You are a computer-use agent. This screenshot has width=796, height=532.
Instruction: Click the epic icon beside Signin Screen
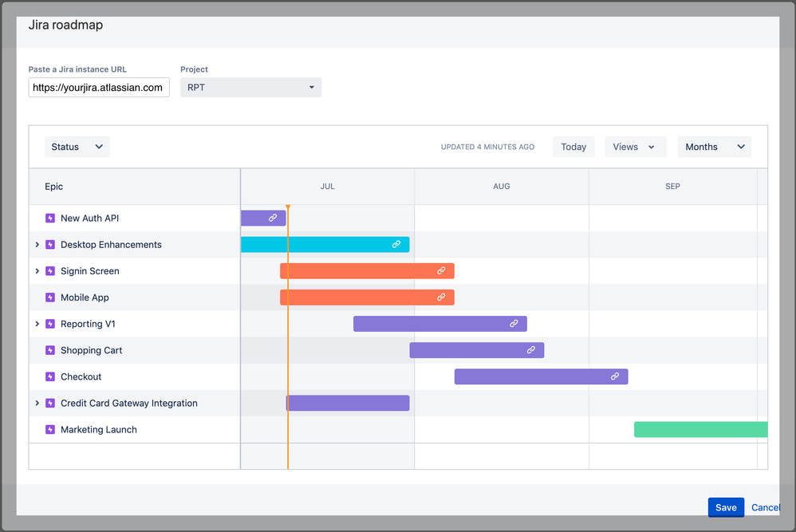pyautogui.click(x=49, y=271)
